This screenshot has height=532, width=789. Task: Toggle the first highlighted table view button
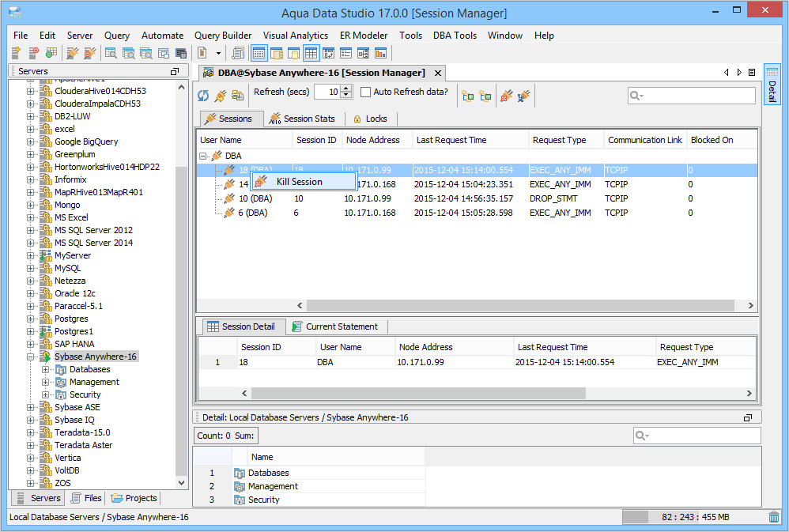pyautogui.click(x=259, y=53)
